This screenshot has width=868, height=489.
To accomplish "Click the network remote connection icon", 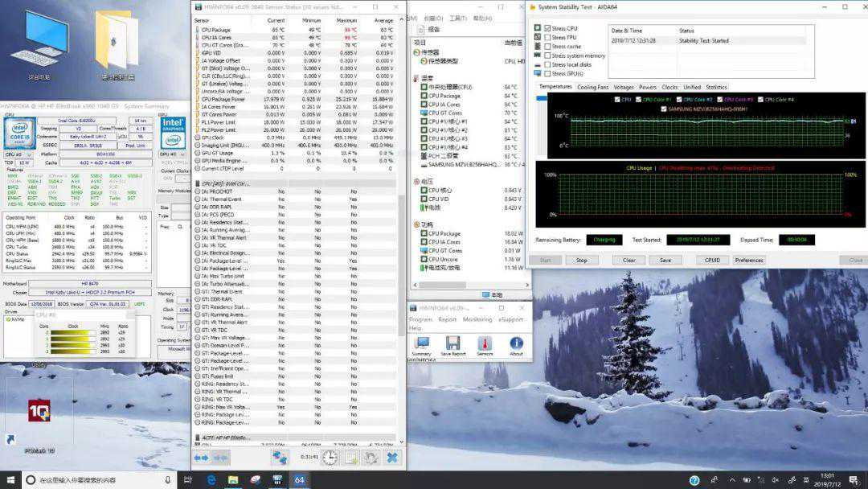I will 280,457.
